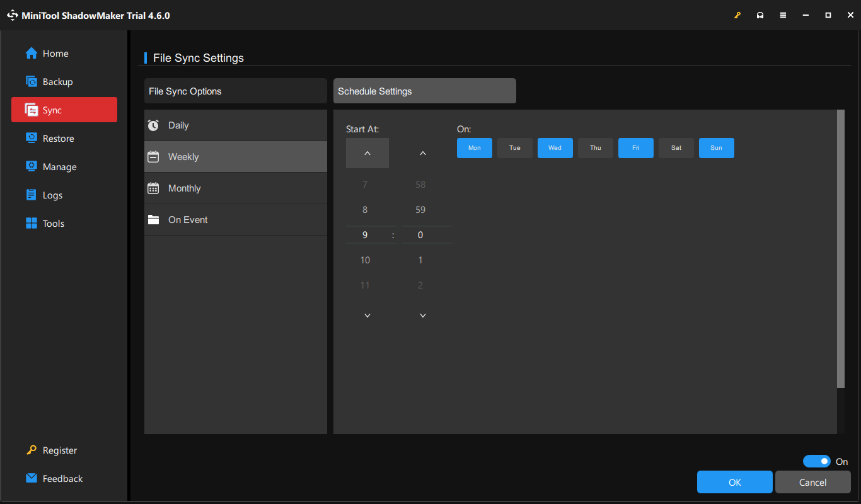Select the Sync icon in sidebar
The image size is (861, 504).
point(32,110)
